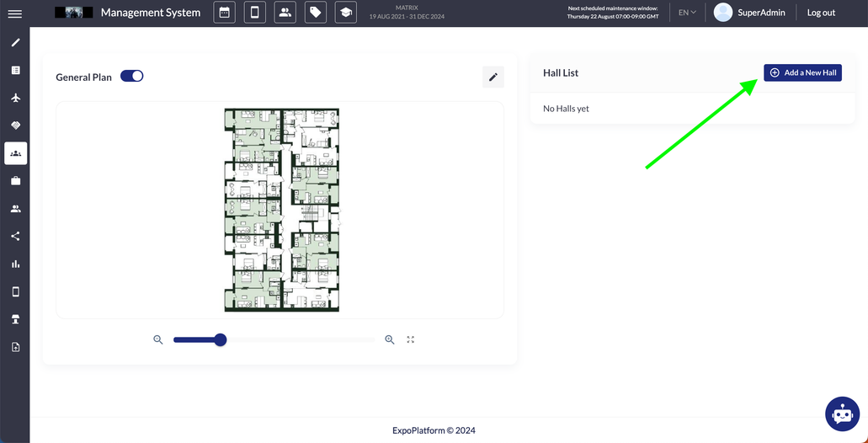Screen dimensions: 868x443
Task: Open the bar chart analytics sidebar icon
Action: click(15, 264)
